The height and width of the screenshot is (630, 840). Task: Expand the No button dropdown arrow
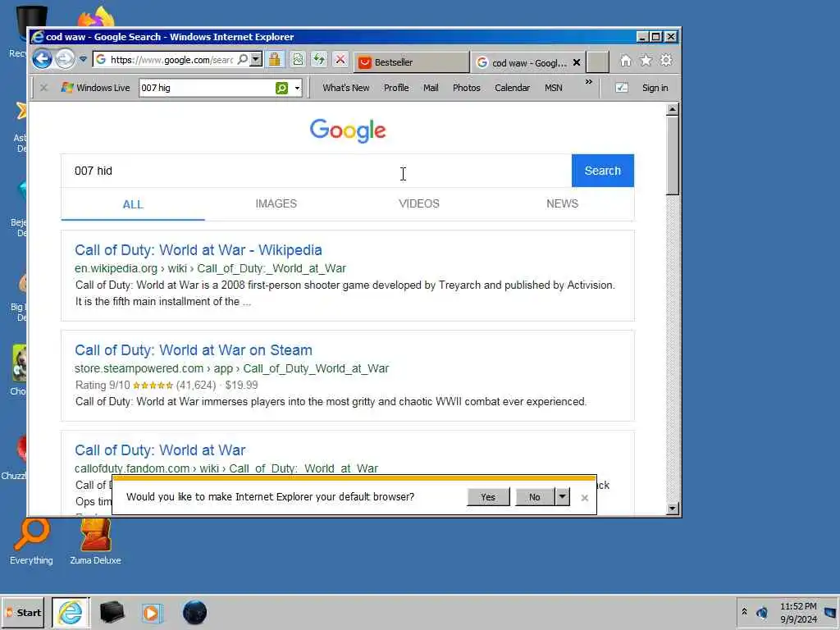pos(562,496)
